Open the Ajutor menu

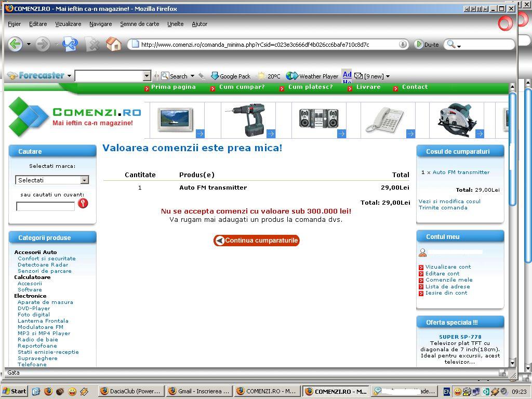pyautogui.click(x=199, y=24)
